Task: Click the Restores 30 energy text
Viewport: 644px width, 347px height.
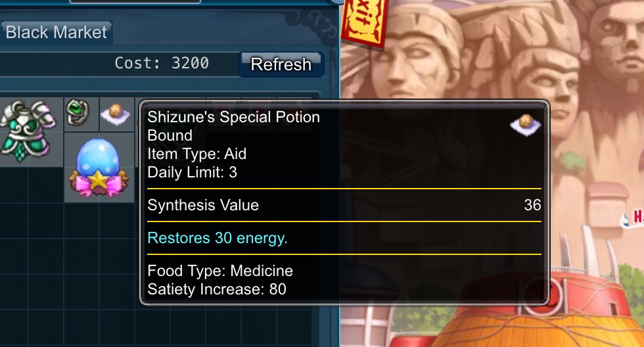Action: [x=218, y=238]
